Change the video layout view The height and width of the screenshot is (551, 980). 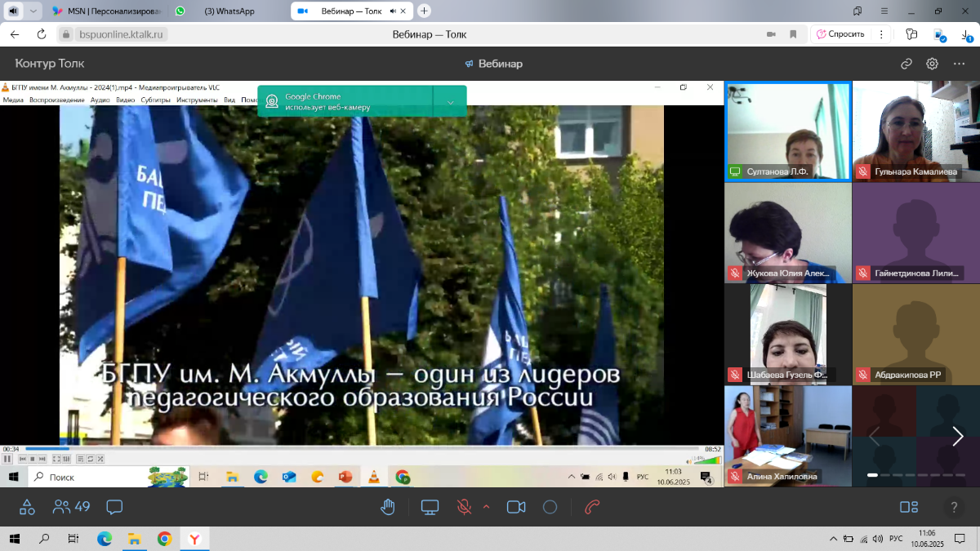[x=909, y=507]
